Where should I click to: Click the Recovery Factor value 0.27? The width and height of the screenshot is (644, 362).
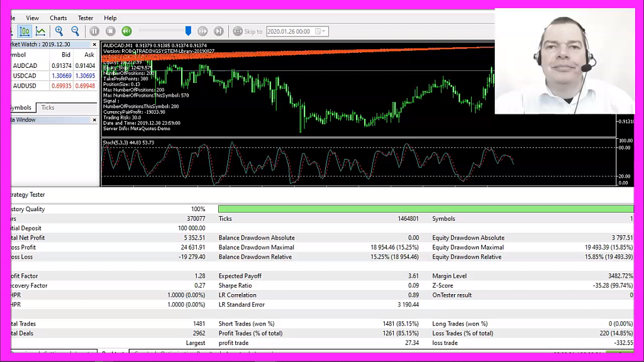click(200, 285)
